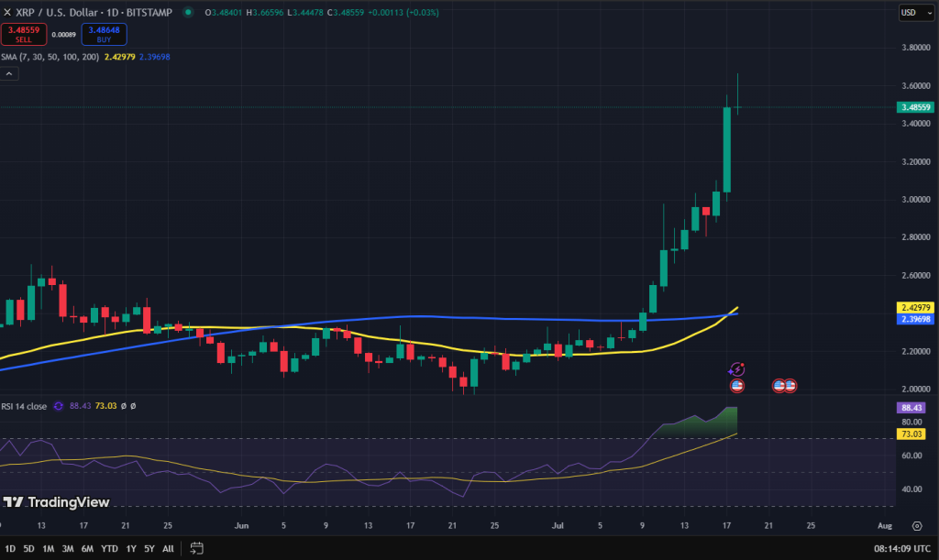Click the purple lightning event icon

coord(736,369)
